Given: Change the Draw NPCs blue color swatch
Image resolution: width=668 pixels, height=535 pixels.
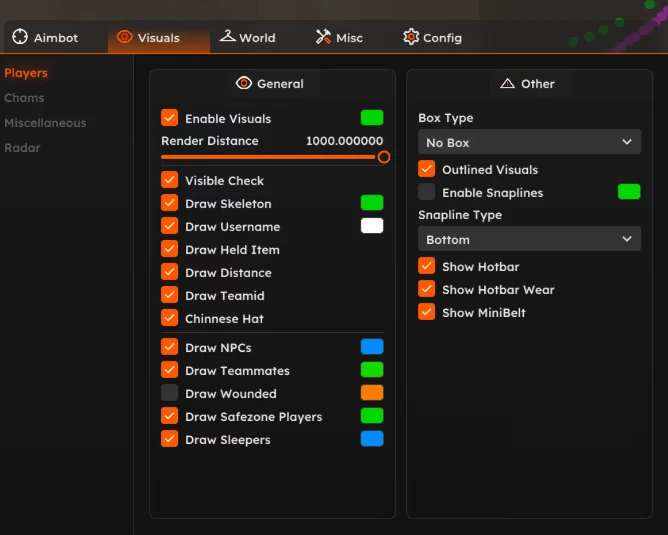Looking at the screenshot, I should click(372, 347).
